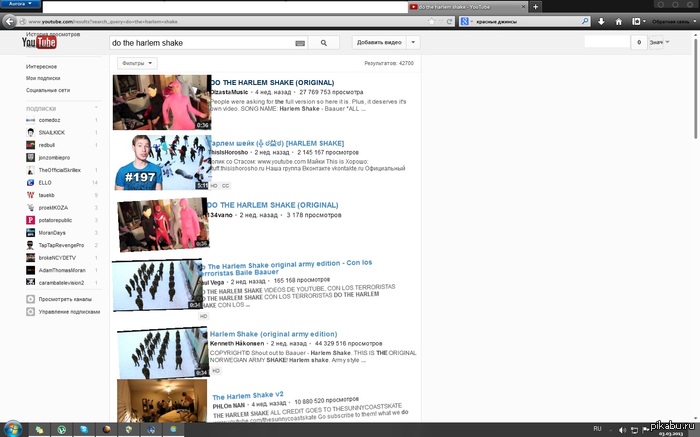The height and width of the screenshot is (437, 700).
Task: Open the ThisIsHorosho channel link
Action: coord(228,153)
